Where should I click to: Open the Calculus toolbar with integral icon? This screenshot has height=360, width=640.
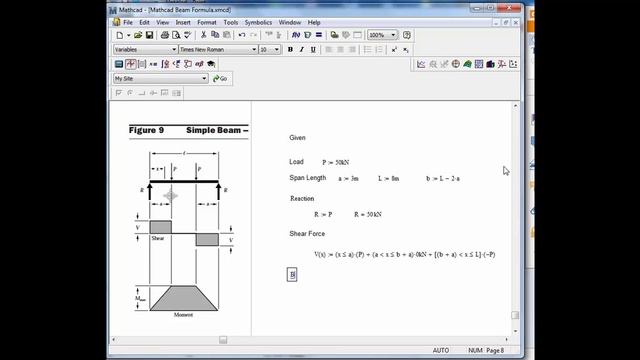coord(165,64)
